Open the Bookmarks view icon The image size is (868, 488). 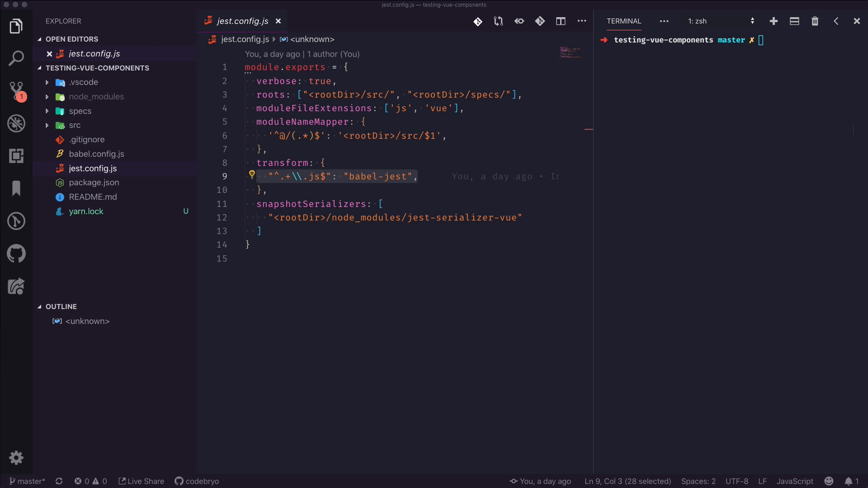[16, 188]
